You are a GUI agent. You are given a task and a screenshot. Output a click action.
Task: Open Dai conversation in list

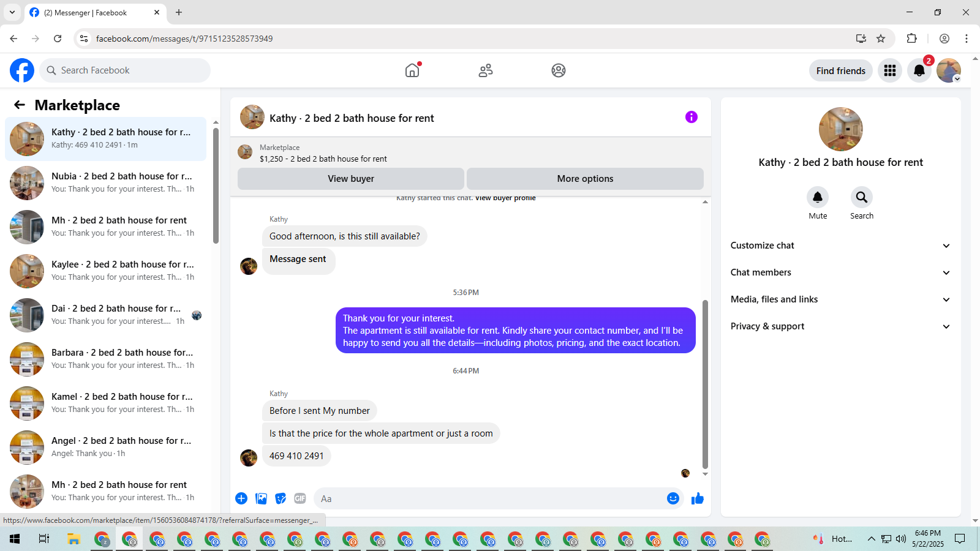point(106,315)
